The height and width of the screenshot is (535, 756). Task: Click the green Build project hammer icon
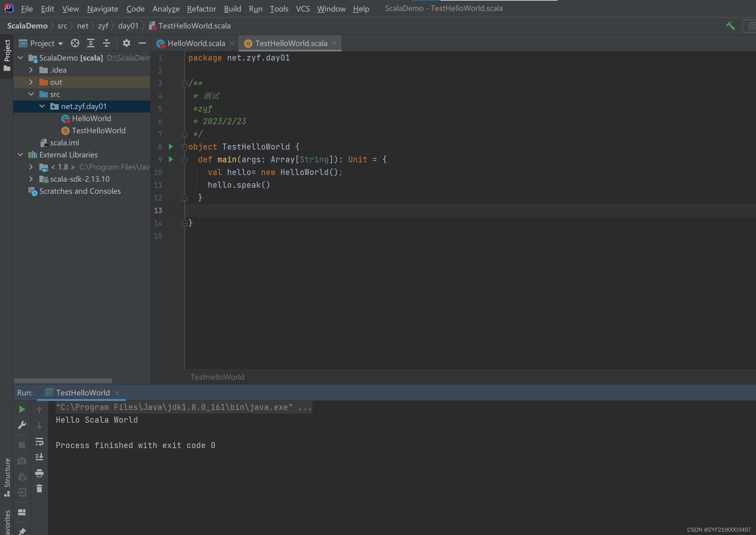tap(730, 26)
